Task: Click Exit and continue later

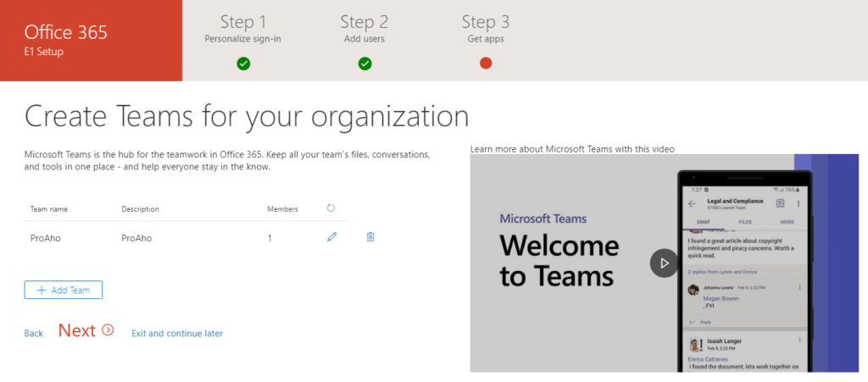Action: 177,334
